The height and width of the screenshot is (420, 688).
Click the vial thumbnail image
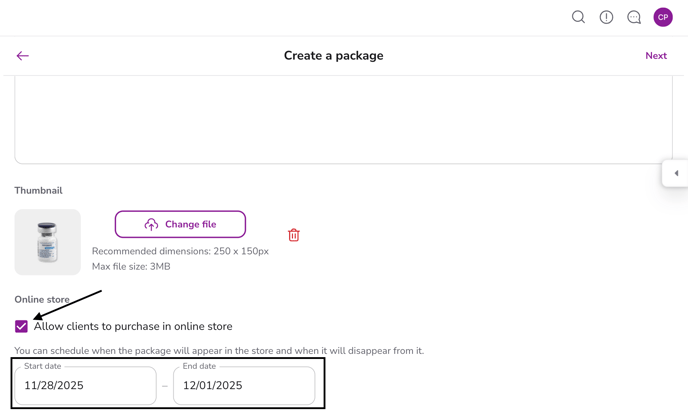(47, 242)
